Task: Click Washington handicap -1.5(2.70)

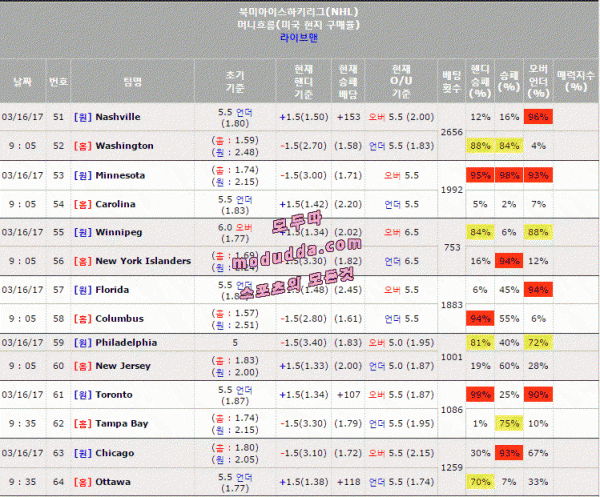Action: click(304, 146)
